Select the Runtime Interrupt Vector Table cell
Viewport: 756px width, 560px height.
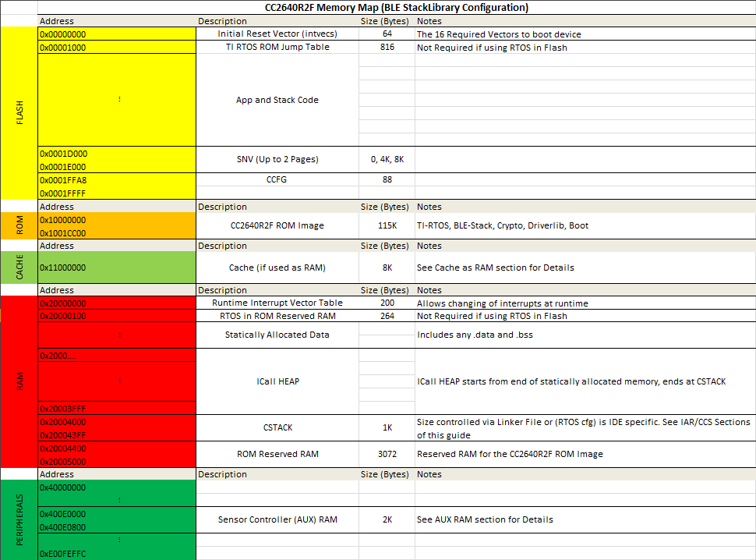pos(277,303)
